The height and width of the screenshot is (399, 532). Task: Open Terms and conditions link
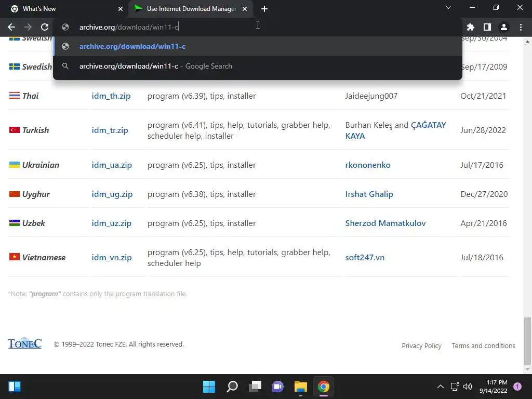[x=484, y=345]
